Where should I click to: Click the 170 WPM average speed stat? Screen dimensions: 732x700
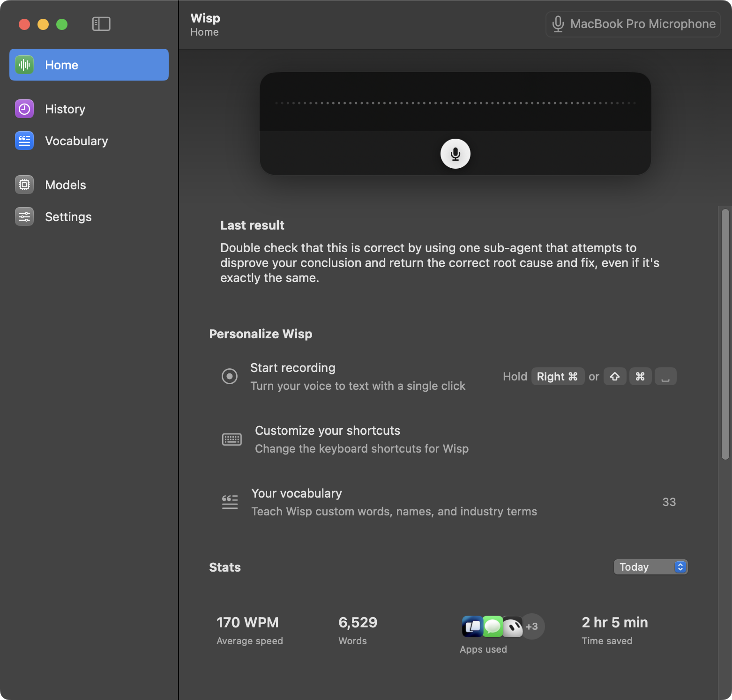tap(250, 631)
